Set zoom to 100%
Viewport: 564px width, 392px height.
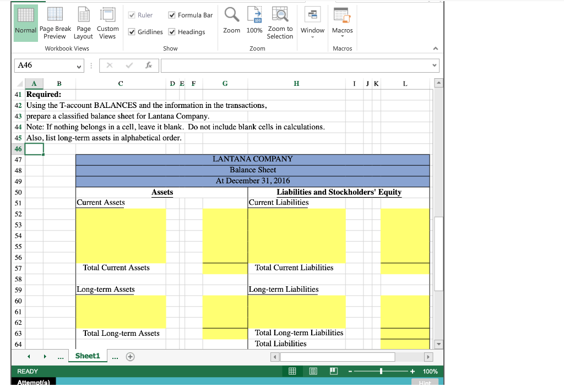pos(254,21)
